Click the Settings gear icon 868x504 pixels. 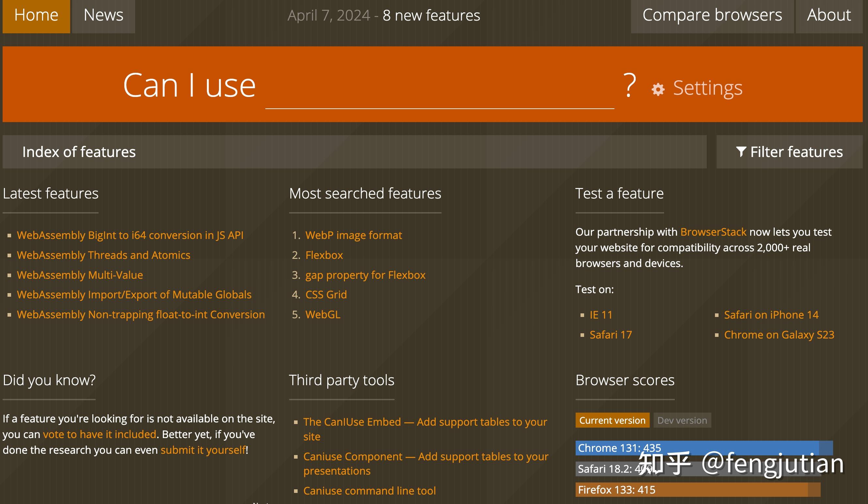pyautogui.click(x=658, y=89)
